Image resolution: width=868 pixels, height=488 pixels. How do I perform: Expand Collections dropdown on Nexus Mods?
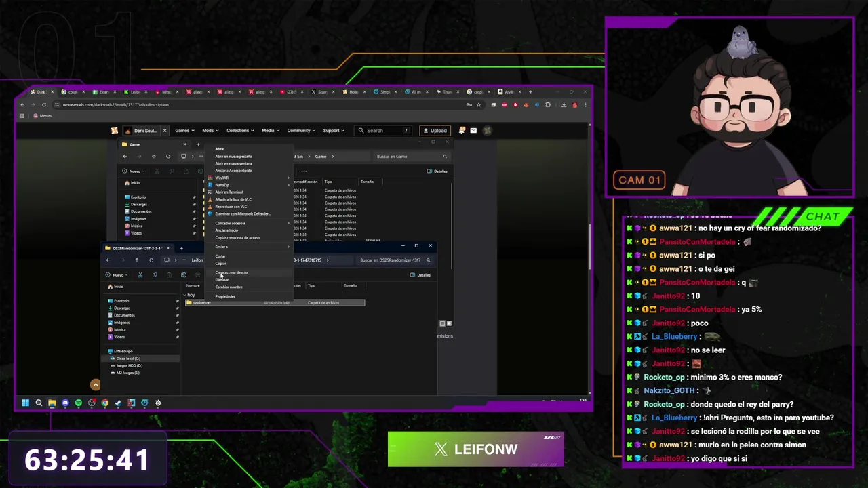pyautogui.click(x=240, y=130)
